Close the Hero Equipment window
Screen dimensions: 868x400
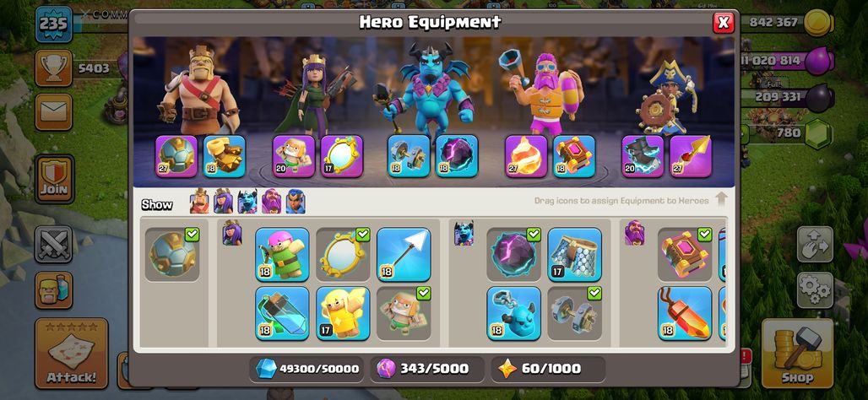click(723, 22)
